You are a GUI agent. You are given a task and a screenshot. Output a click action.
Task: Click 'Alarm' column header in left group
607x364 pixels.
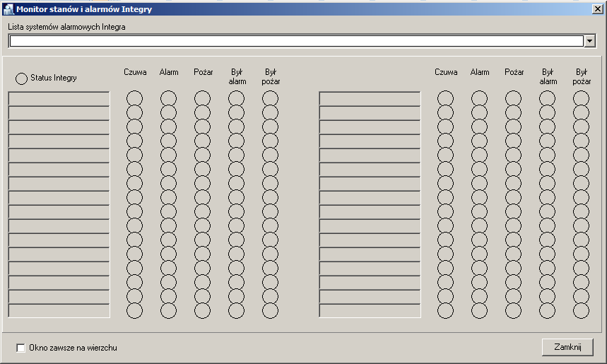click(x=169, y=72)
